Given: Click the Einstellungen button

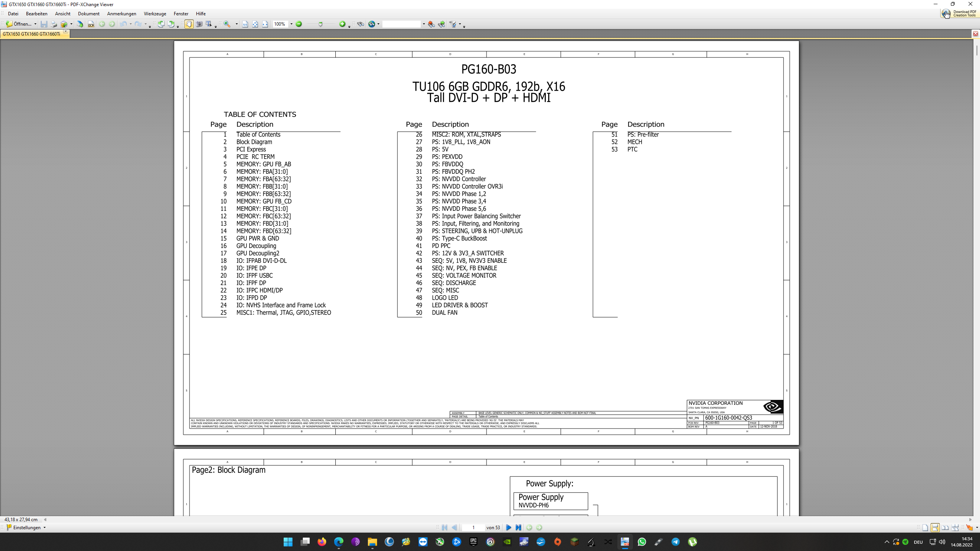Looking at the screenshot, I should tap(23, 528).
